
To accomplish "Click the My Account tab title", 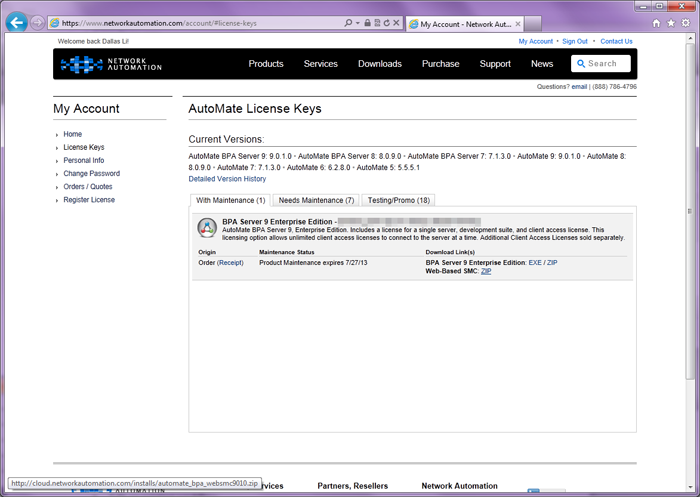I will pyautogui.click(x=466, y=24).
